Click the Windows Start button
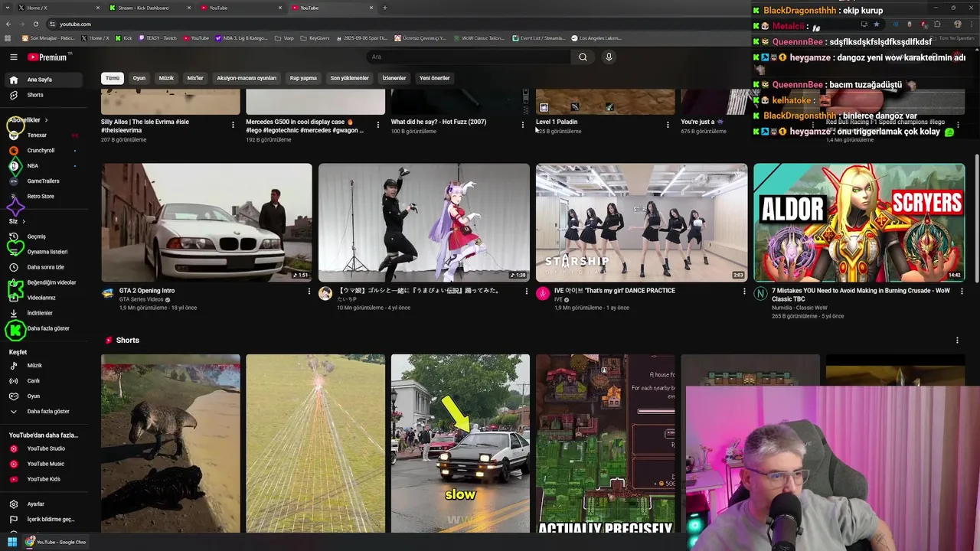This screenshot has height=551, width=980. pyautogui.click(x=11, y=542)
